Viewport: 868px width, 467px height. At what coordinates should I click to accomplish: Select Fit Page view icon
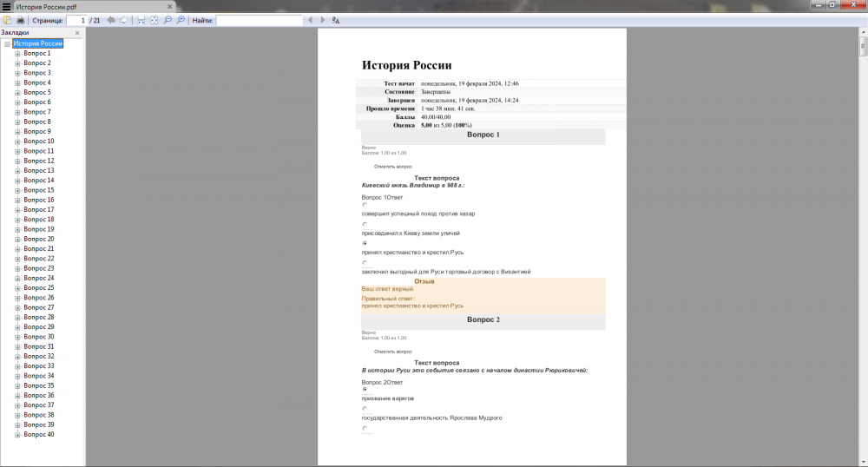[154, 20]
